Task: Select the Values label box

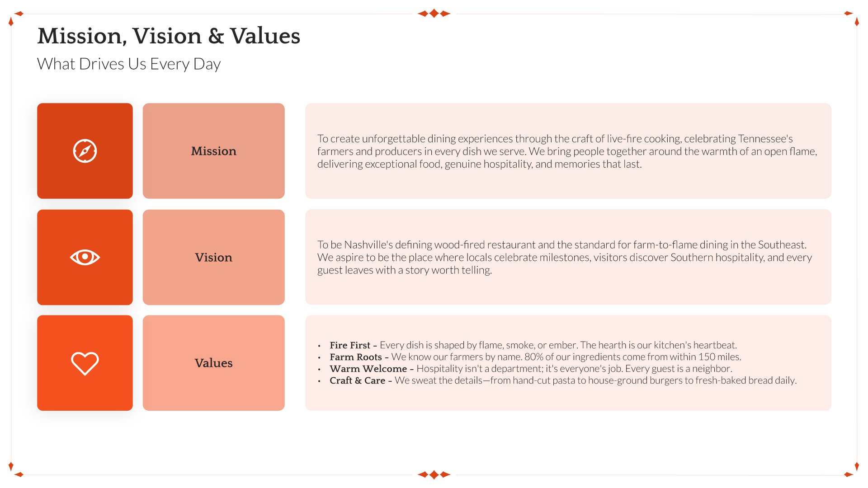Action: (x=213, y=363)
